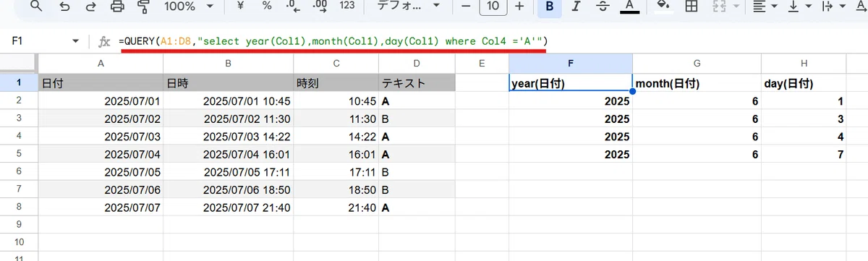Image resolution: width=868 pixels, height=261 pixels.
Task: Select column F header
Action: [x=571, y=64]
